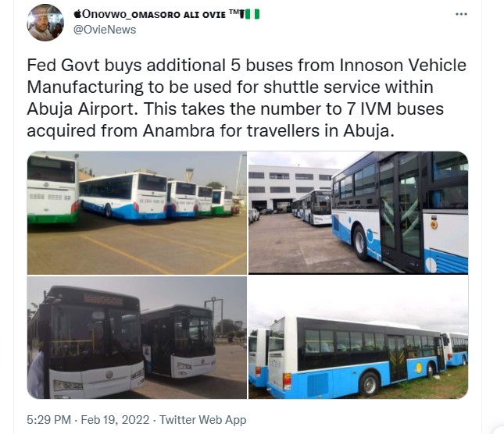Click the tweet text starting Fed Govt buys
This screenshot has height=434, width=504.
(247, 98)
